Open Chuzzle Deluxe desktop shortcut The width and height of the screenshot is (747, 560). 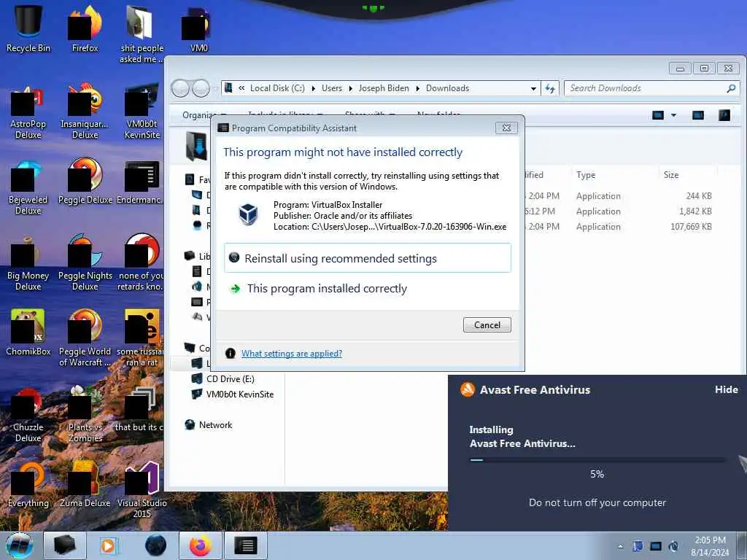[x=28, y=415]
